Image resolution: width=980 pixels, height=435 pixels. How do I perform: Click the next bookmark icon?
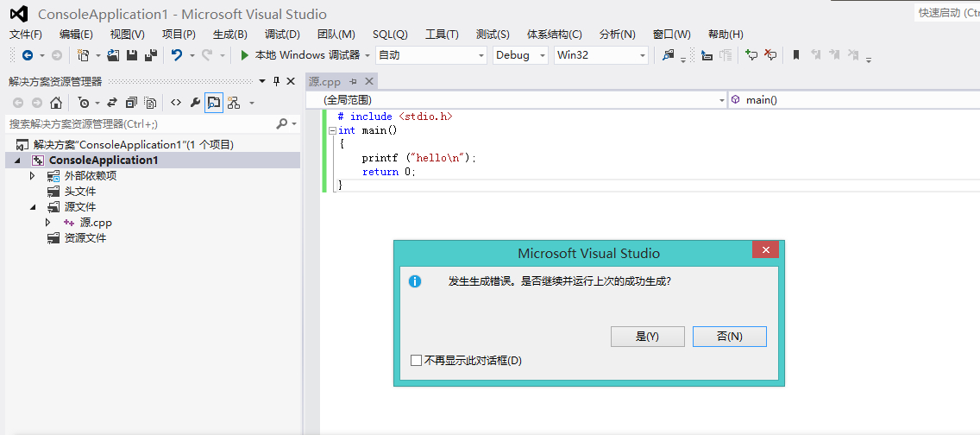(x=834, y=55)
